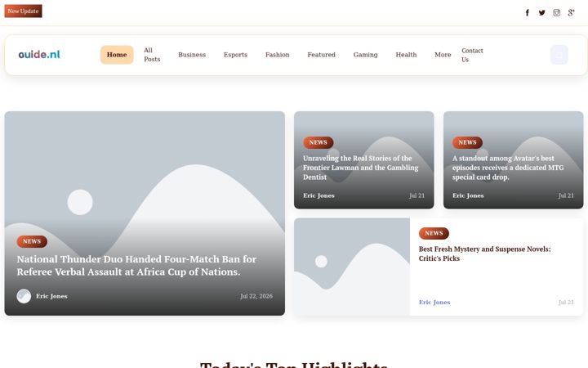Image resolution: width=588 pixels, height=368 pixels.
Task: Open the Fashion menu item
Action: [x=278, y=55]
